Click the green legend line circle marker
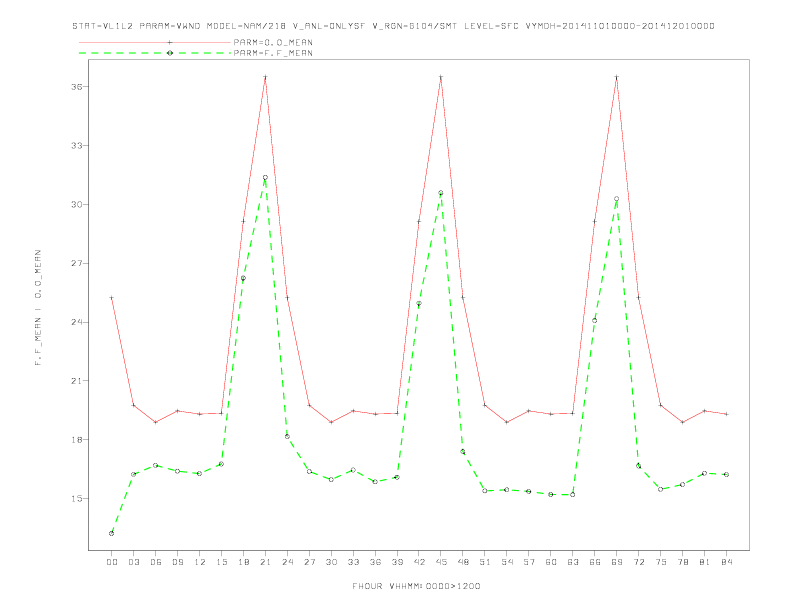The width and height of the screenshot is (792, 612). click(x=170, y=53)
